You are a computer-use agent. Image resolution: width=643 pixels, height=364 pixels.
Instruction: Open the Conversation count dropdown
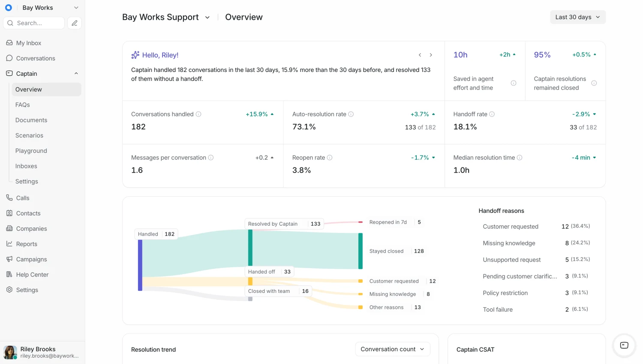(393, 349)
